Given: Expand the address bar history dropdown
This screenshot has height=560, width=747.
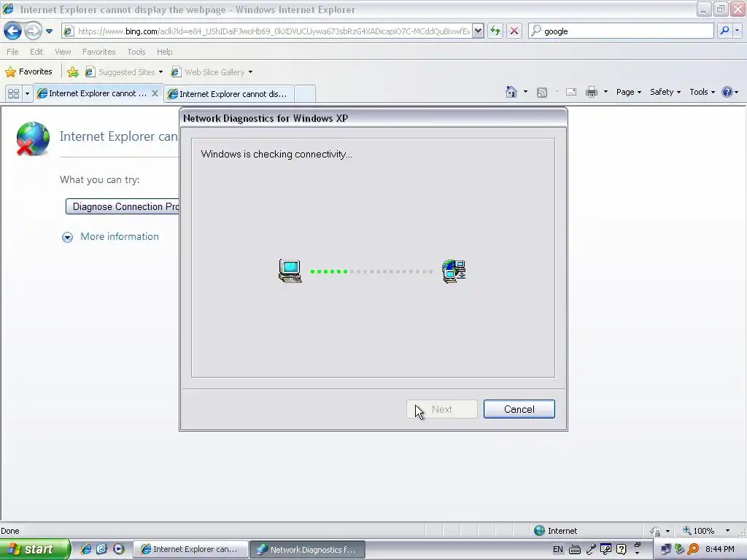Looking at the screenshot, I should [x=479, y=31].
